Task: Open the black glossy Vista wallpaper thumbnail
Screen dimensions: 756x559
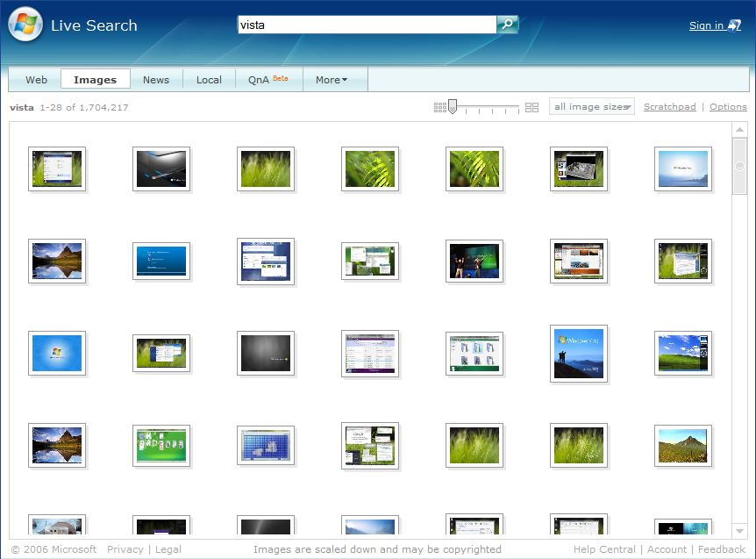Action: tap(161, 168)
